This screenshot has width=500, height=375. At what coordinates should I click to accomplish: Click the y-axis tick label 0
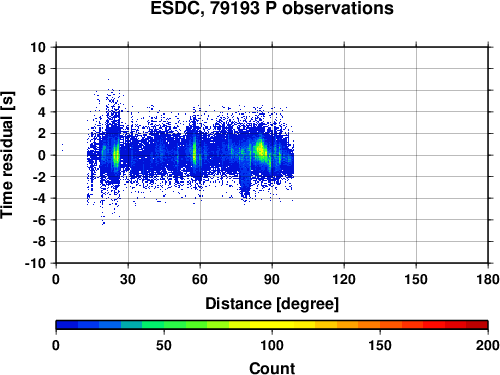[42, 155]
